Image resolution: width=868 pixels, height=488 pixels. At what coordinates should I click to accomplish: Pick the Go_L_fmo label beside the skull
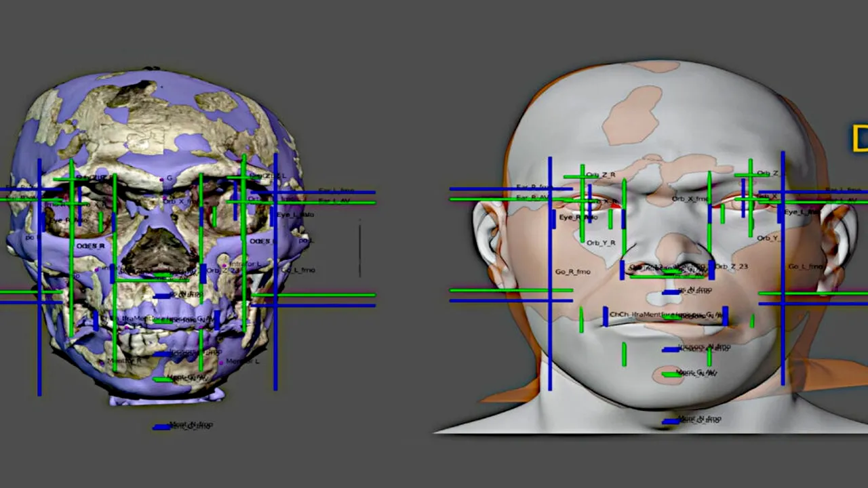[298, 270]
